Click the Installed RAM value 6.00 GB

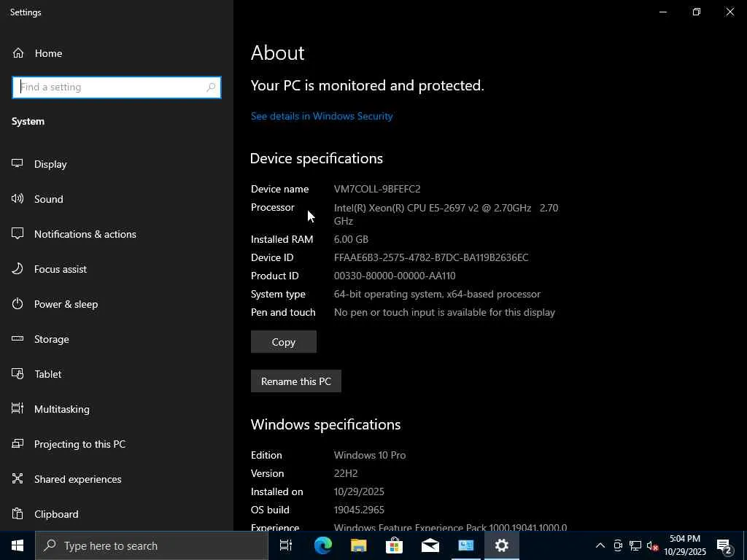(351, 239)
